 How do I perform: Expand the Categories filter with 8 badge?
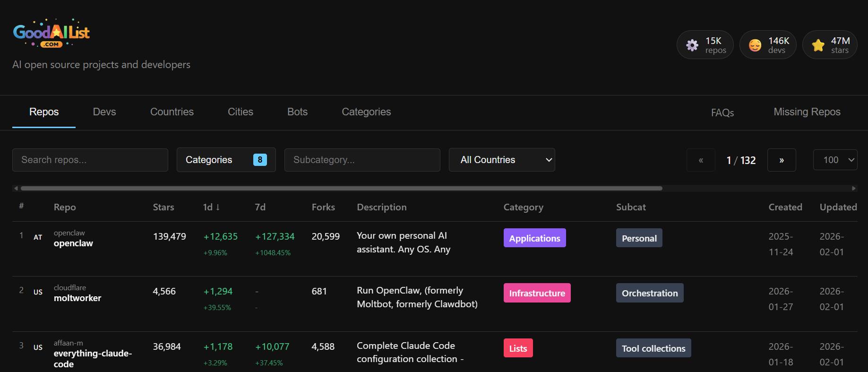point(226,160)
